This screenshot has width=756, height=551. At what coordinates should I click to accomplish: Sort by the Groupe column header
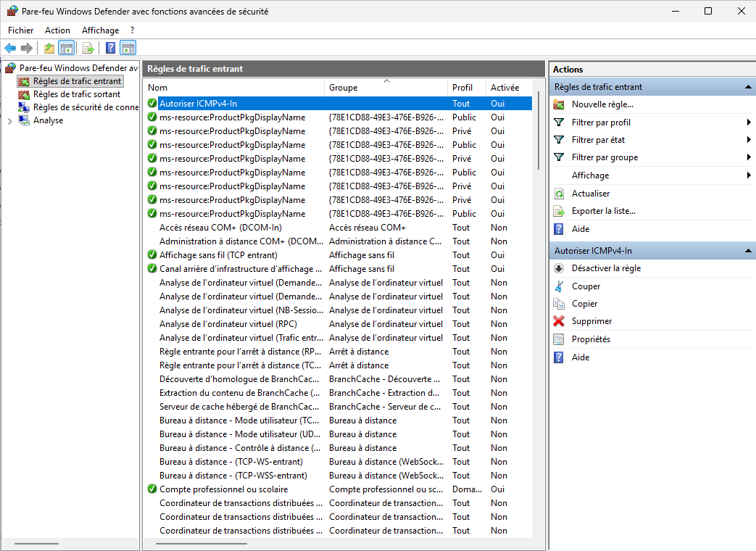(386, 88)
